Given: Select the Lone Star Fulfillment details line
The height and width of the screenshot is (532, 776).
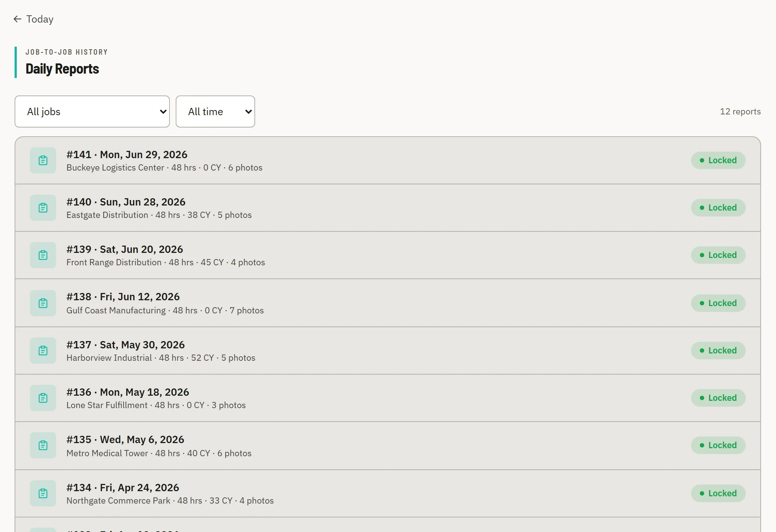Looking at the screenshot, I should pos(156,405).
